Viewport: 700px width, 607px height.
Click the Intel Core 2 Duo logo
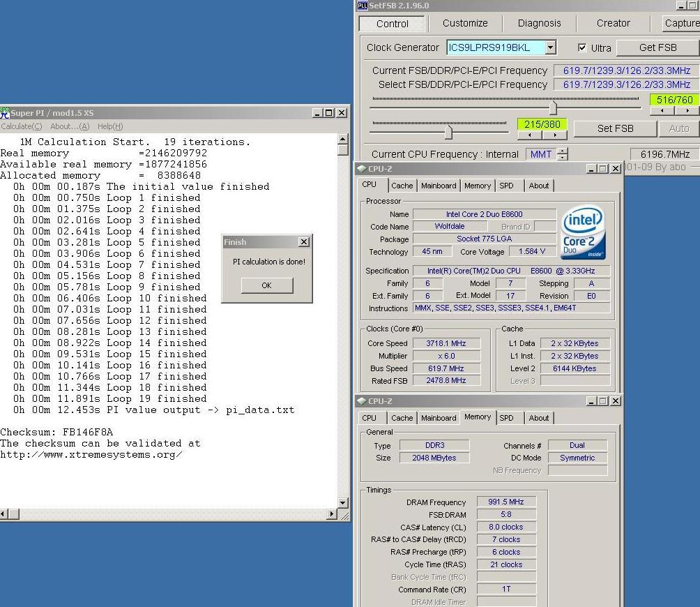click(583, 232)
